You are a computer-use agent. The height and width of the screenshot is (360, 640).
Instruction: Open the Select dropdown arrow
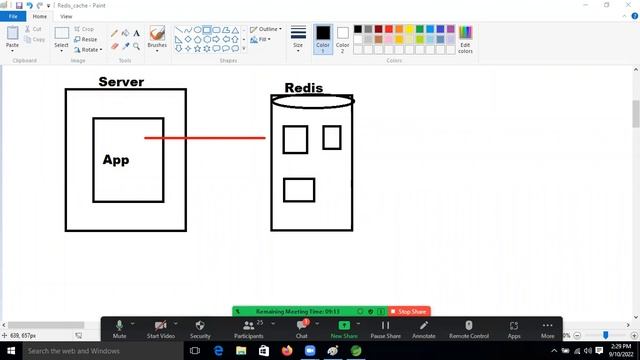point(61,51)
